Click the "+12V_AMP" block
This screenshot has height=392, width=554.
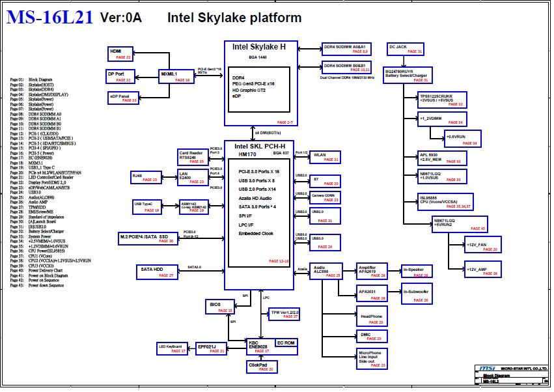point(482,270)
